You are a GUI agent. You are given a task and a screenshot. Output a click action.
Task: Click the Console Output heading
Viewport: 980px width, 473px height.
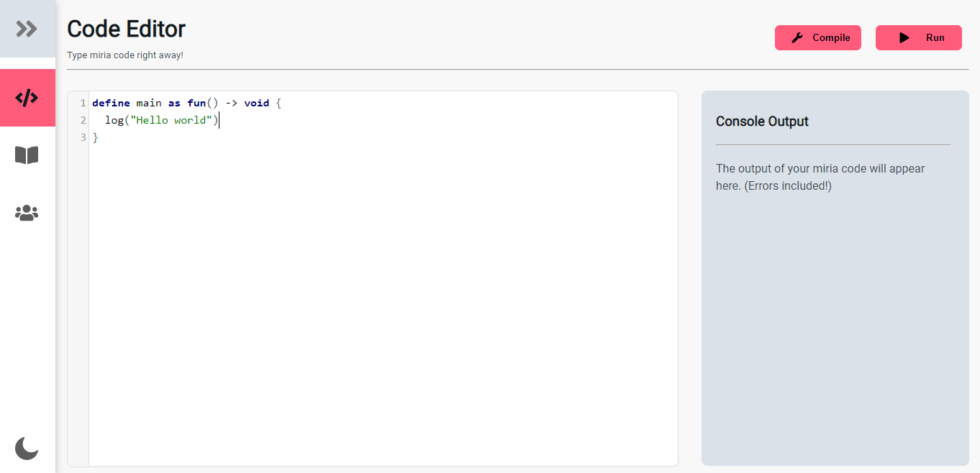762,121
